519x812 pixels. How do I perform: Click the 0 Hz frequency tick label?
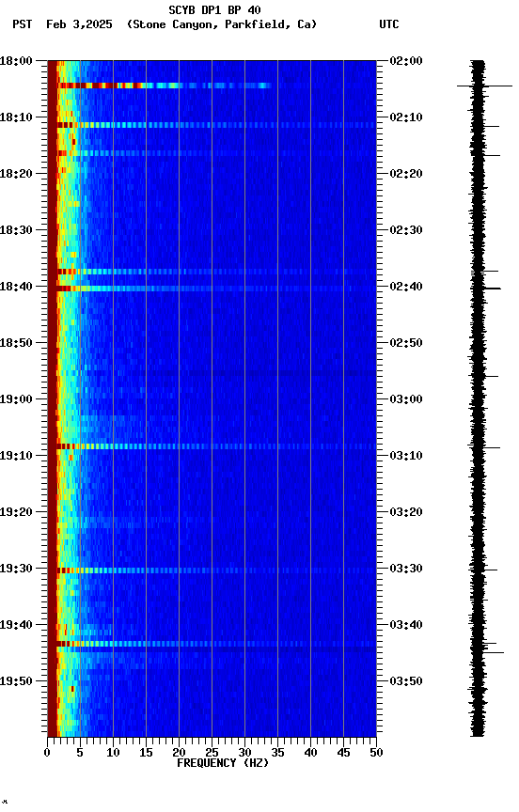click(47, 753)
